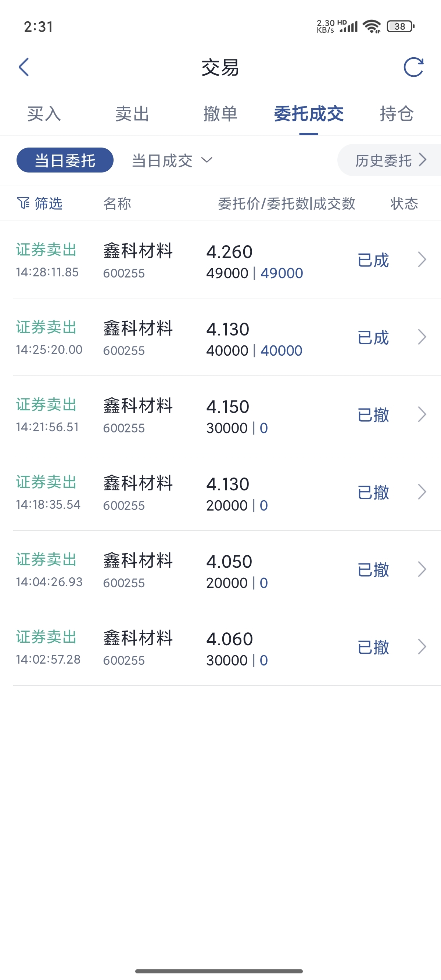Image resolution: width=441 pixels, height=980 pixels.
Task: Tap the Wi-Fi status icon
Action: coord(371,27)
